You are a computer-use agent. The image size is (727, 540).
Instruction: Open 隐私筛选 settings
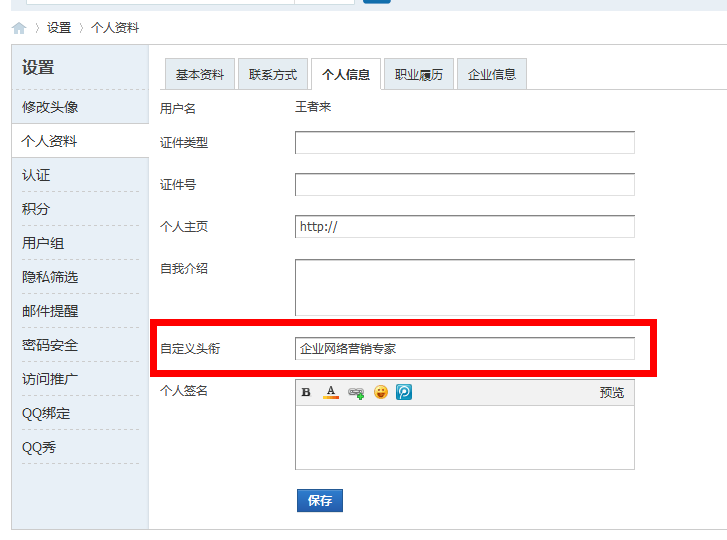[x=80, y=277]
